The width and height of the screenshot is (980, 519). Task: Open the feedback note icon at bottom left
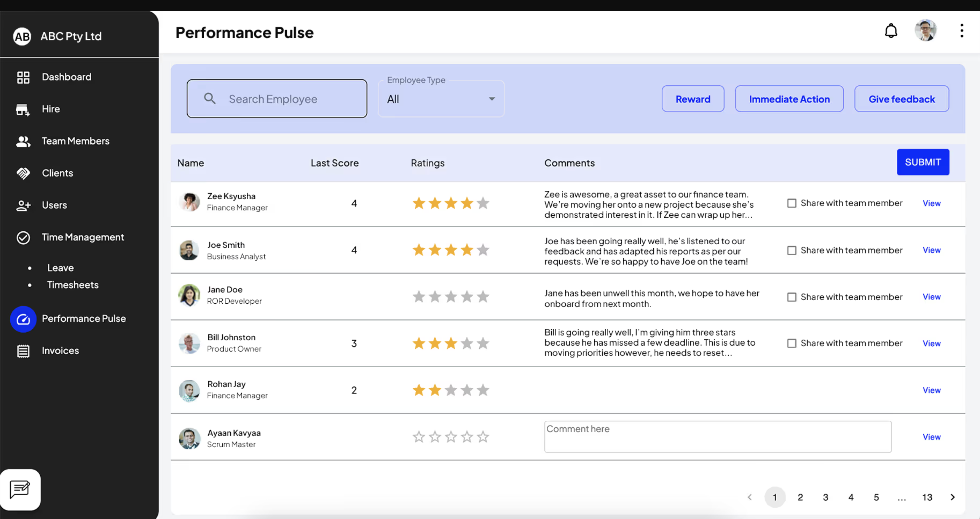pos(20,489)
